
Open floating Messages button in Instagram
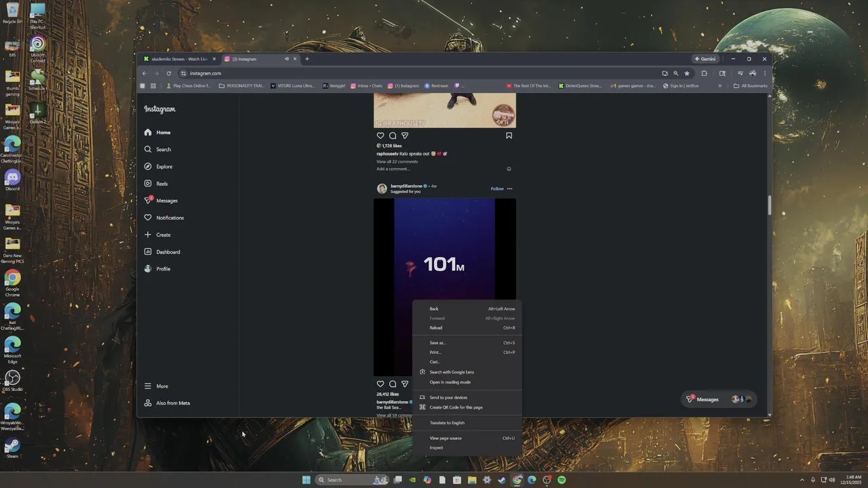click(x=718, y=399)
